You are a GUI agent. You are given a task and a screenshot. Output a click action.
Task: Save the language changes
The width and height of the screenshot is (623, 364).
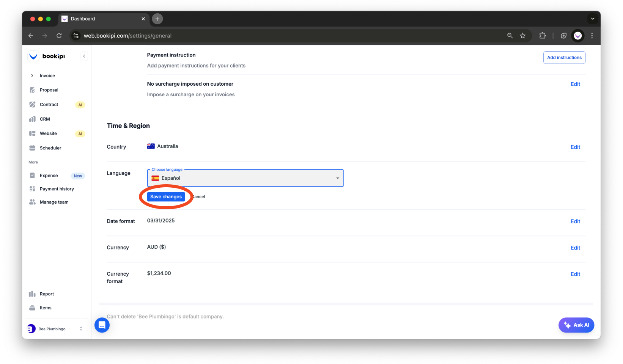point(166,196)
